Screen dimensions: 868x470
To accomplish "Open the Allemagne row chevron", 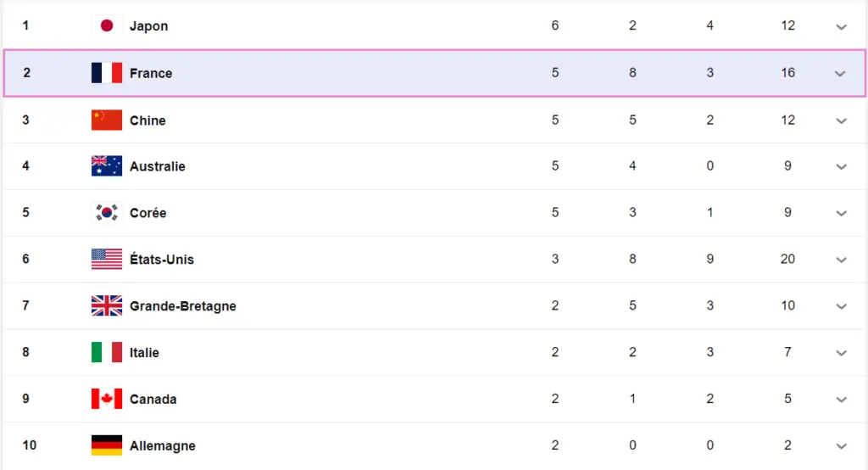I will [x=841, y=445].
